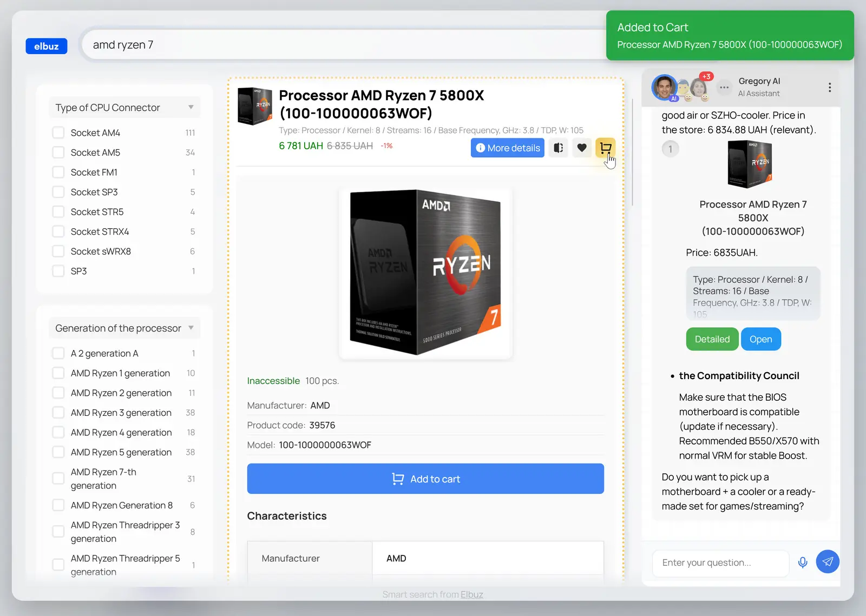Image resolution: width=866 pixels, height=616 pixels.
Task: Click the 6 781 UAH price
Action: click(x=300, y=146)
